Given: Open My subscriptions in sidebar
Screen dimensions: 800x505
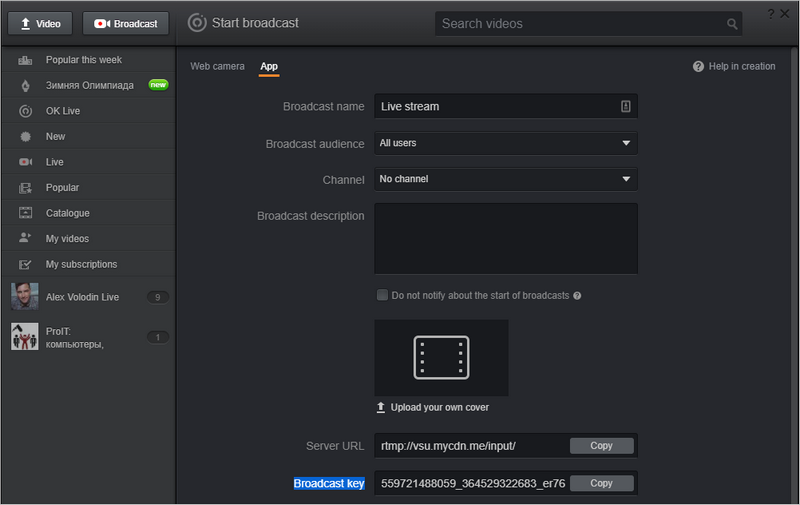Looking at the screenshot, I should coord(81,264).
